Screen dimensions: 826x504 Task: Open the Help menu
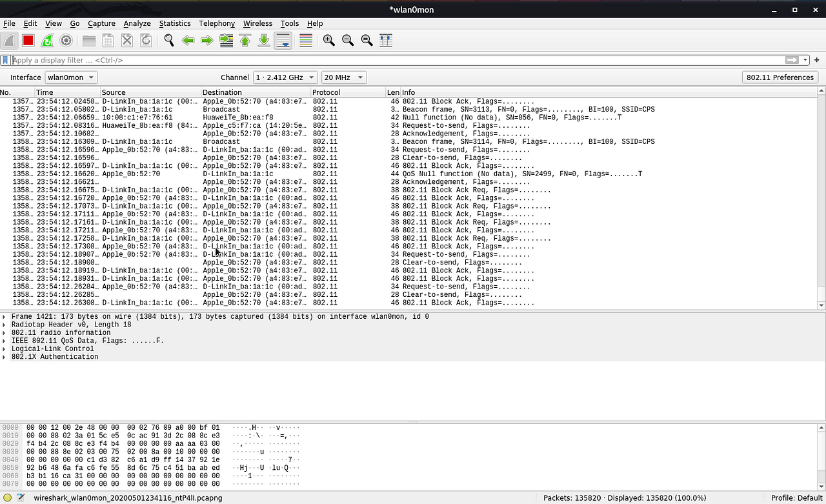[315, 23]
